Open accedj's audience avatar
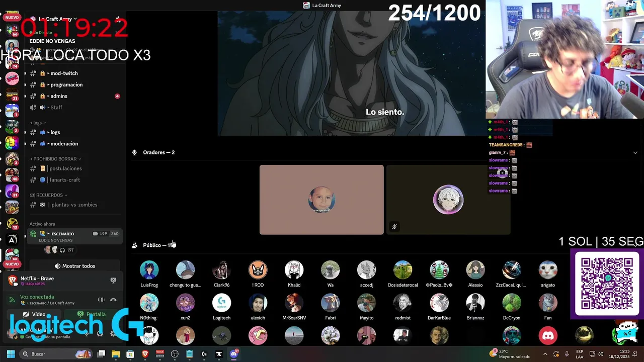Viewport: 644px width, 362px height. 366,270
